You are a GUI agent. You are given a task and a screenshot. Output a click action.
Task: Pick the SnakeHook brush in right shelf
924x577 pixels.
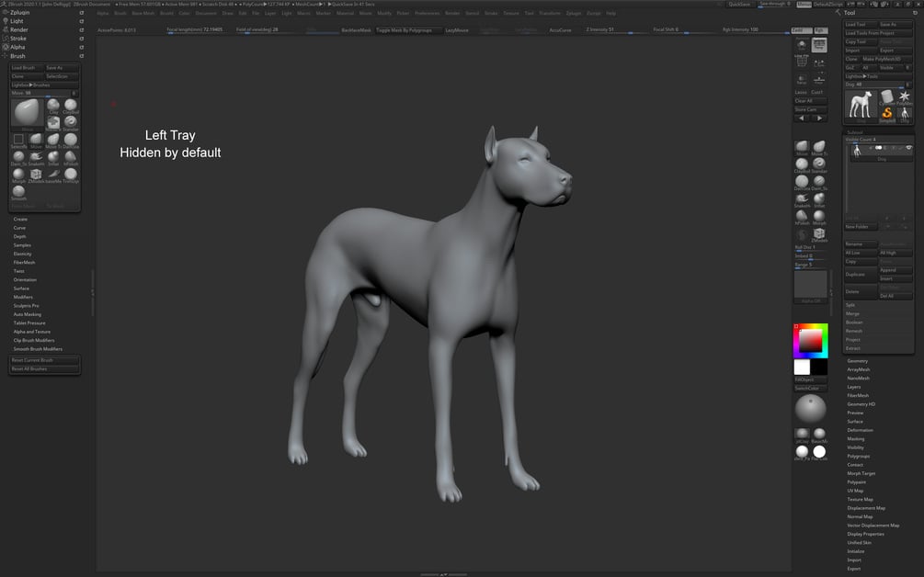tap(802, 199)
